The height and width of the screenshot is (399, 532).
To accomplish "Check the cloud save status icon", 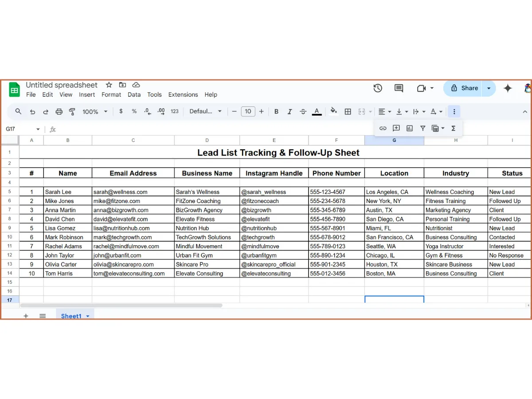I will click(136, 85).
